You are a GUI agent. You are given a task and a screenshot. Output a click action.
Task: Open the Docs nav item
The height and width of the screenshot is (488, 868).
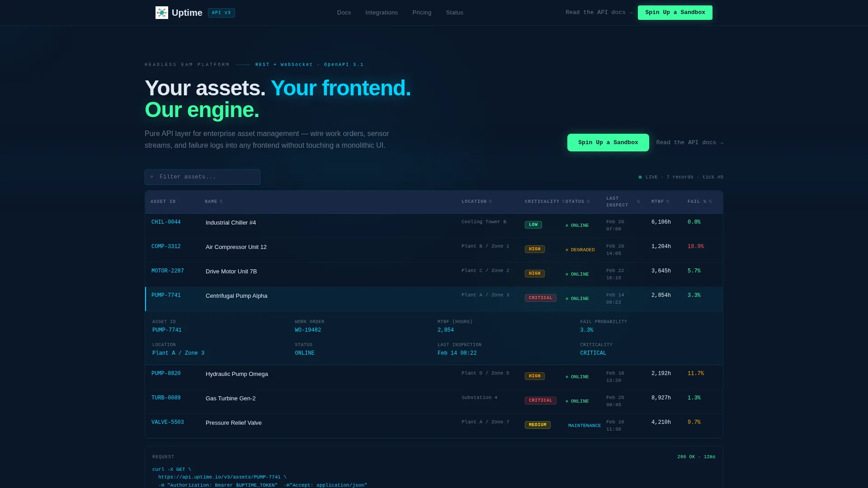[x=344, y=13]
